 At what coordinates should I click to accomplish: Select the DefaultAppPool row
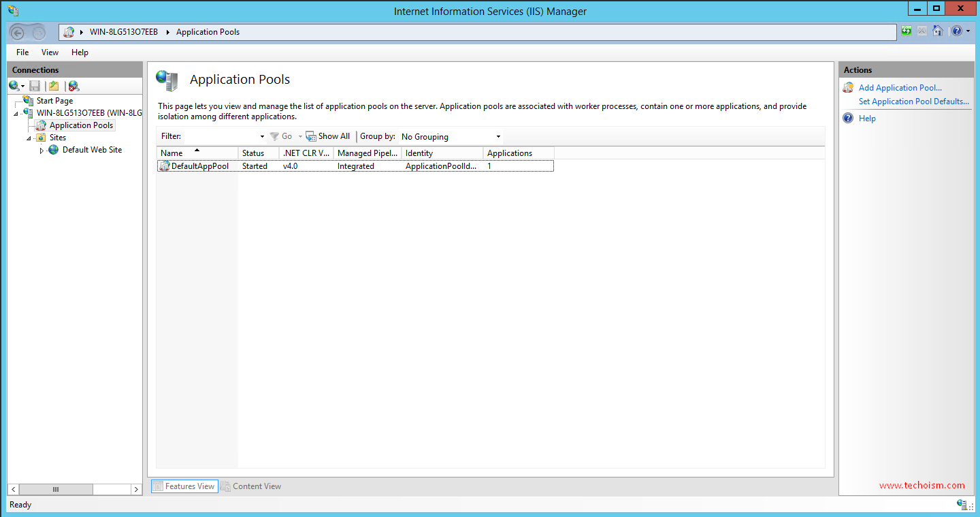tap(199, 166)
